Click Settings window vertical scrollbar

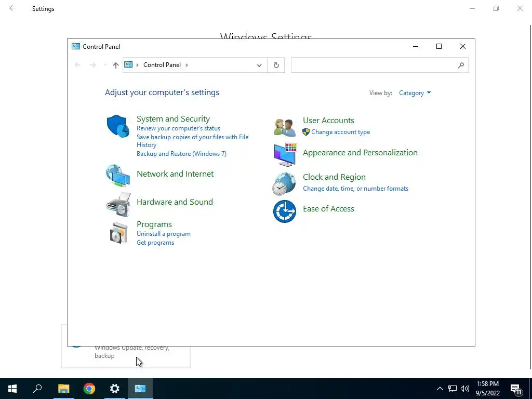[x=530, y=197]
